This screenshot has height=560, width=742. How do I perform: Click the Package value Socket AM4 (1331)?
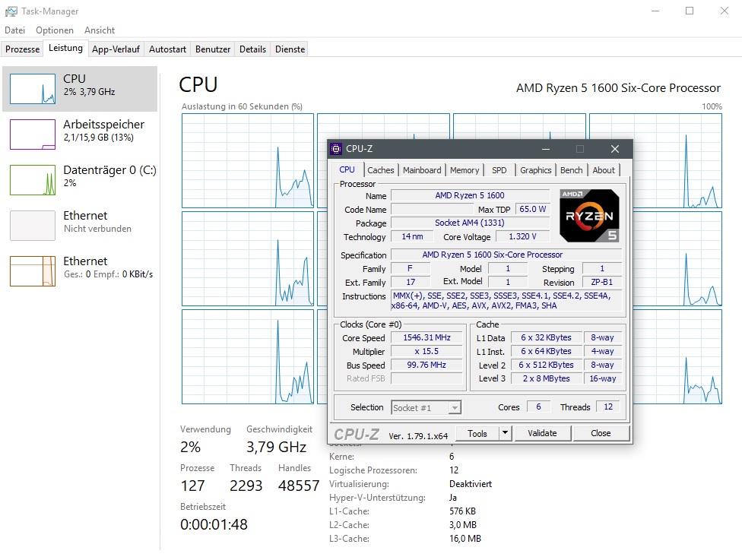[x=470, y=223]
